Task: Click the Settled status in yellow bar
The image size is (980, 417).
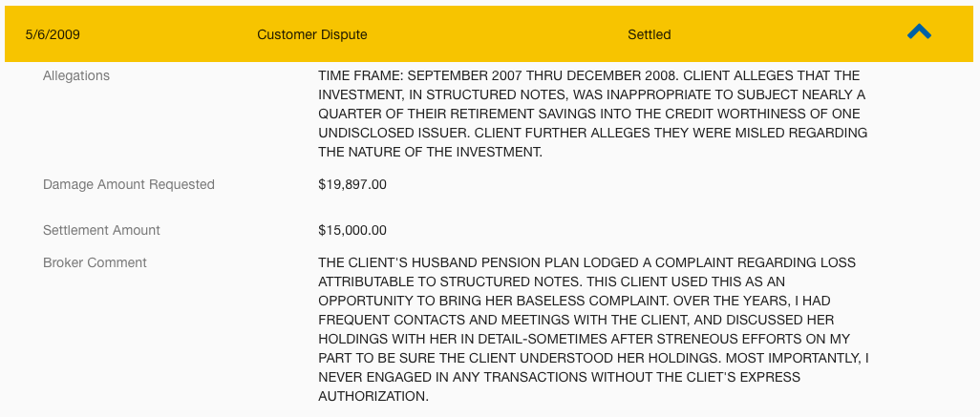Action: pyautogui.click(x=650, y=35)
